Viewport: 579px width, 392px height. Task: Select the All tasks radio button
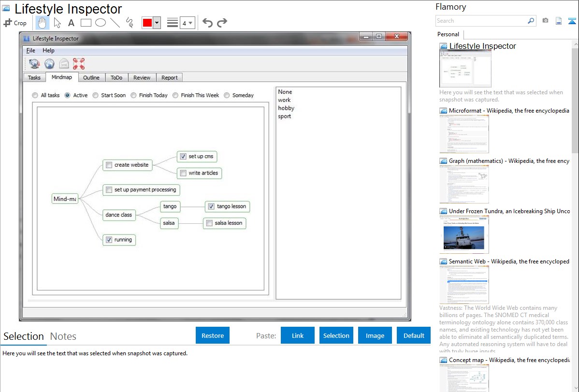click(x=35, y=95)
